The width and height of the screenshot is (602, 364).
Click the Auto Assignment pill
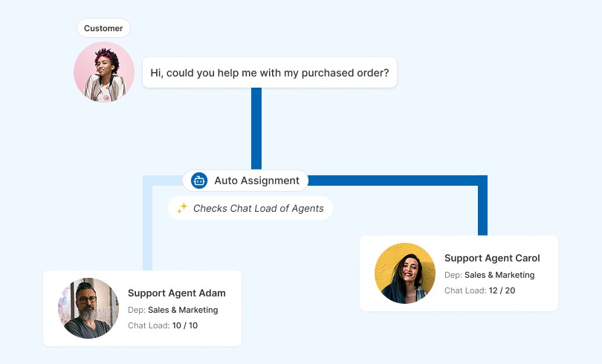tap(245, 181)
